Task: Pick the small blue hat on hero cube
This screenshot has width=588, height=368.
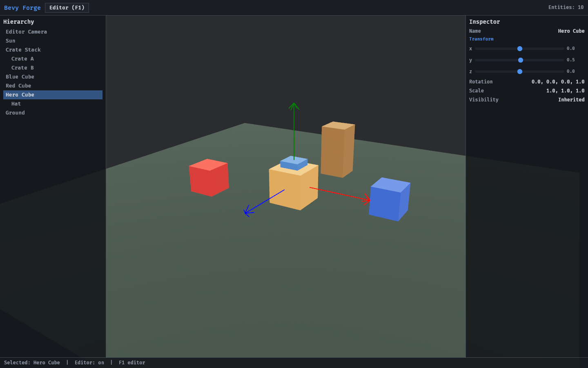Action: pos(294,163)
